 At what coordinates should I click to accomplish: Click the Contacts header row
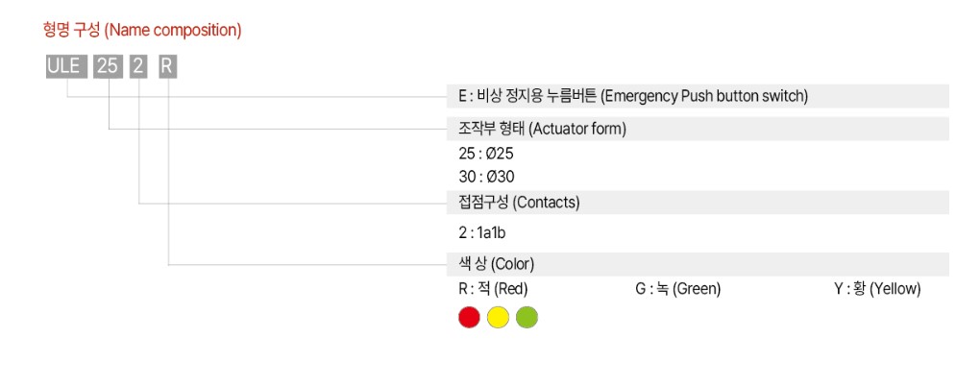698,203
